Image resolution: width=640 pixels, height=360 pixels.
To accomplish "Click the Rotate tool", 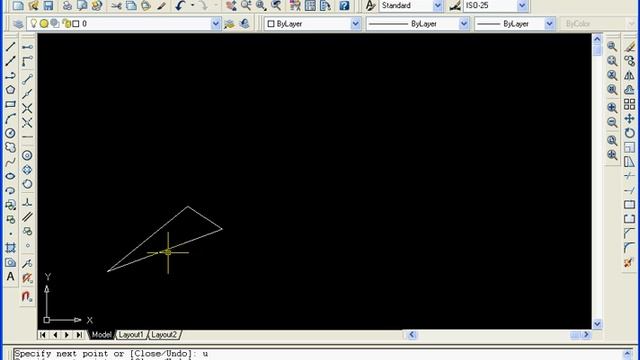I will tap(629, 133).
